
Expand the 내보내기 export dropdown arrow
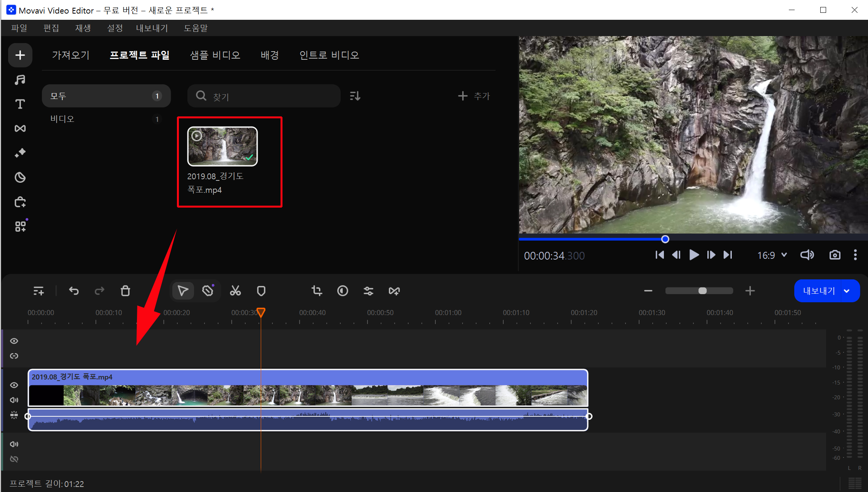coord(847,291)
